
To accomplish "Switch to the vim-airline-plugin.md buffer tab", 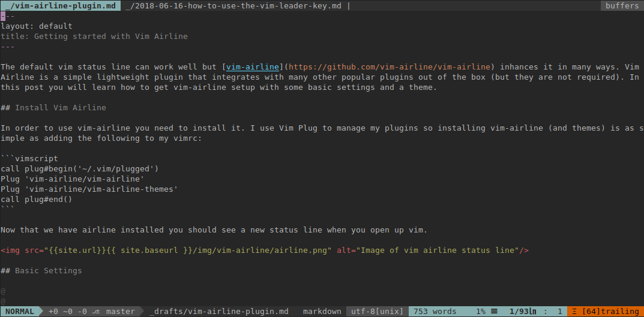I will tap(60, 6).
